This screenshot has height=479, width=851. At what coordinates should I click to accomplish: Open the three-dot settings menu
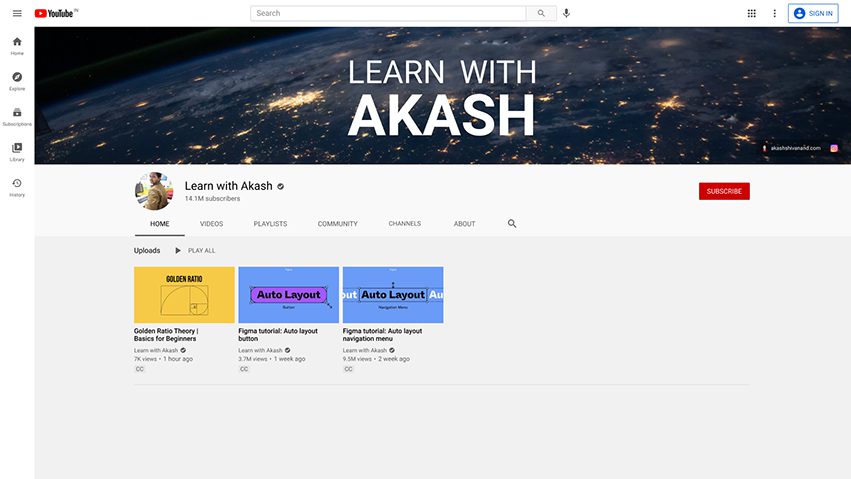point(774,13)
